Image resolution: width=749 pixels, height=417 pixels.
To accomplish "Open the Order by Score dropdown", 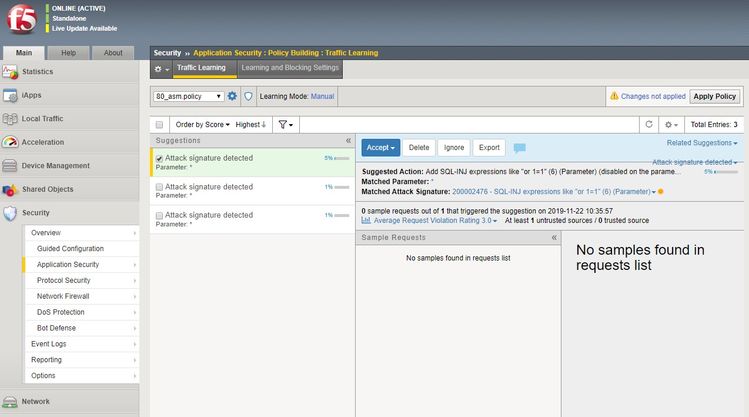I will point(203,125).
